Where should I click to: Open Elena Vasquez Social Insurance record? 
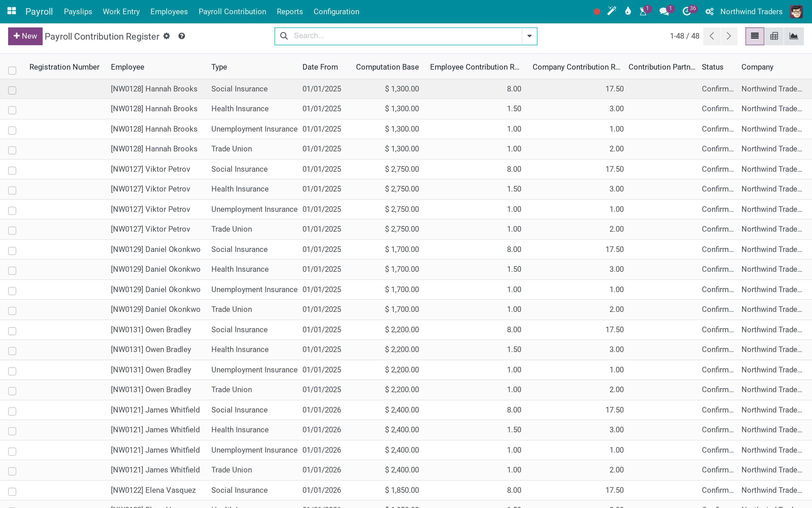[x=406, y=490]
